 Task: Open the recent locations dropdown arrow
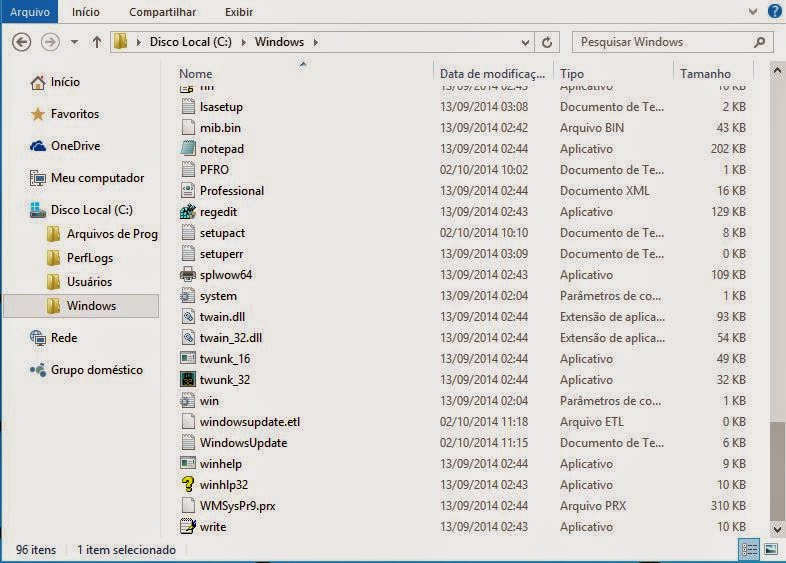74,42
